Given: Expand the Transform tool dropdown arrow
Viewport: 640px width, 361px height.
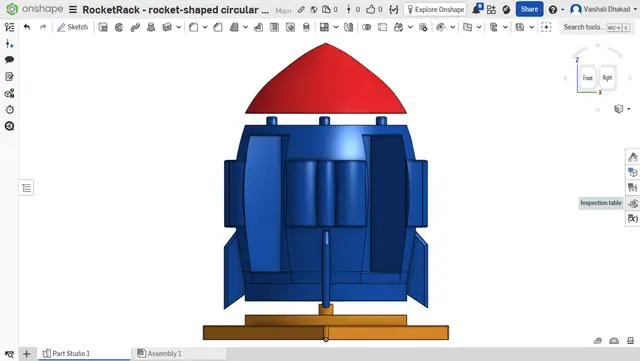Looking at the screenshot, I should click(410, 27).
